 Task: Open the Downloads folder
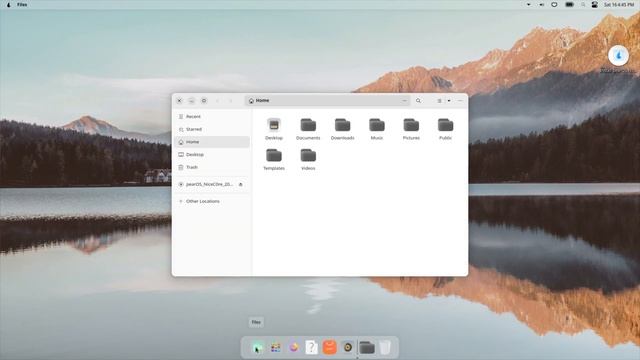342,129
